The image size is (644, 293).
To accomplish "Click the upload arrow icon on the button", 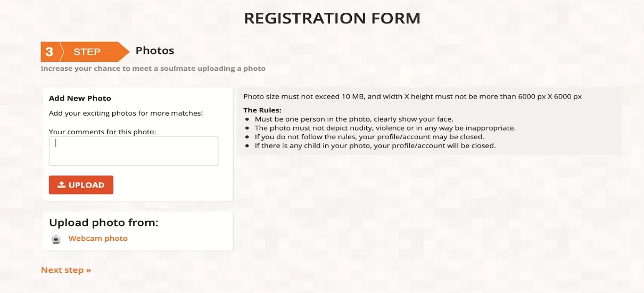I will click(62, 185).
